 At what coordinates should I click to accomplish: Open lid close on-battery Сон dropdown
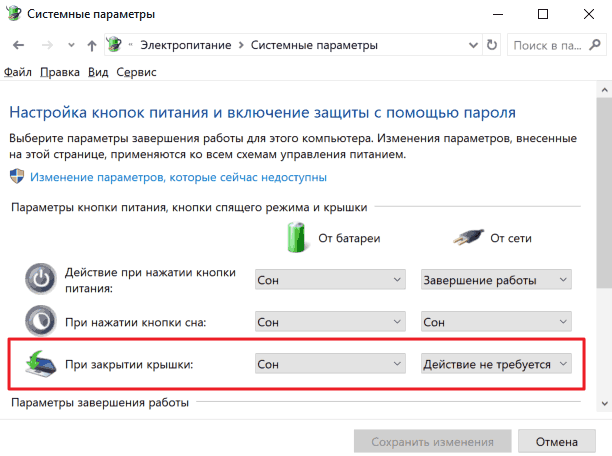pos(330,364)
